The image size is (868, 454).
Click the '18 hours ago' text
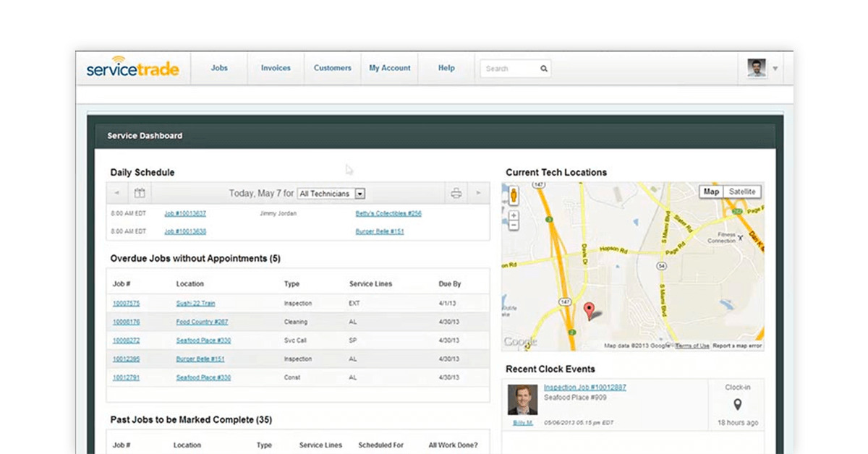pos(738,422)
